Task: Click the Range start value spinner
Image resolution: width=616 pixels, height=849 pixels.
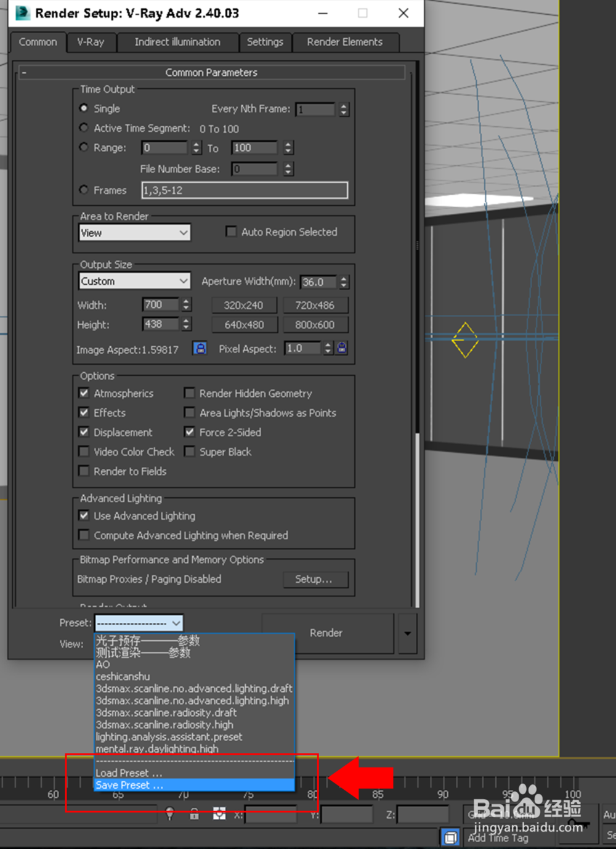Action: pyautogui.click(x=197, y=148)
